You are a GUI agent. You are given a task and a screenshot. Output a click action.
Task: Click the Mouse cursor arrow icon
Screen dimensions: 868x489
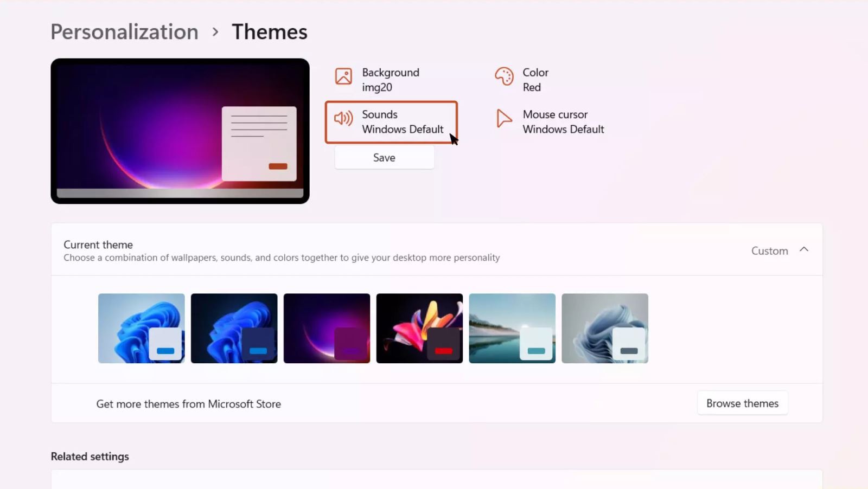point(504,118)
